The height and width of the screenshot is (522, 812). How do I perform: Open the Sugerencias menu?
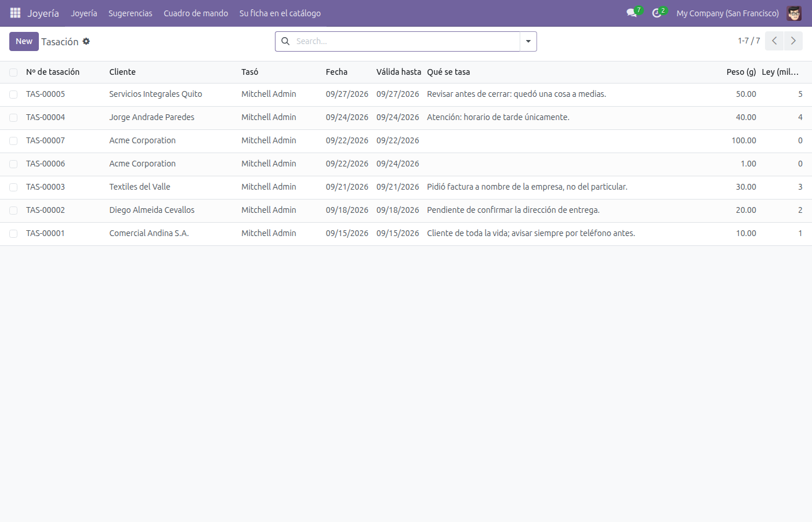click(x=130, y=13)
